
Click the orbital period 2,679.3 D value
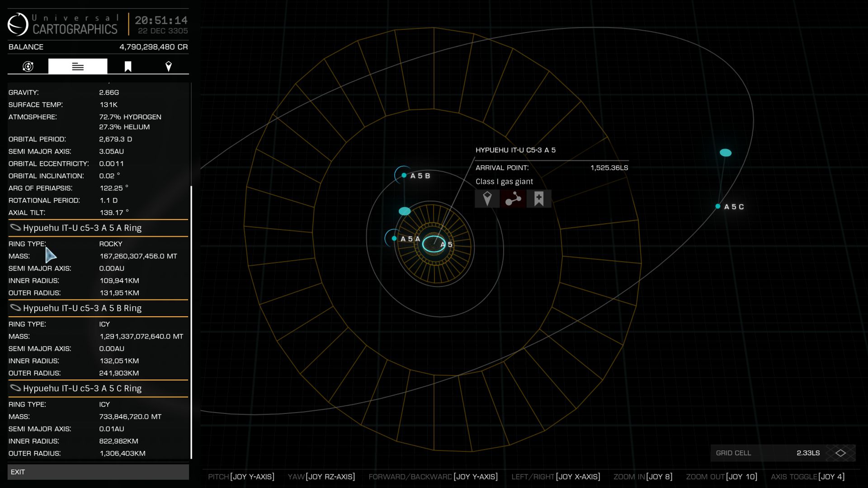pyautogui.click(x=116, y=139)
